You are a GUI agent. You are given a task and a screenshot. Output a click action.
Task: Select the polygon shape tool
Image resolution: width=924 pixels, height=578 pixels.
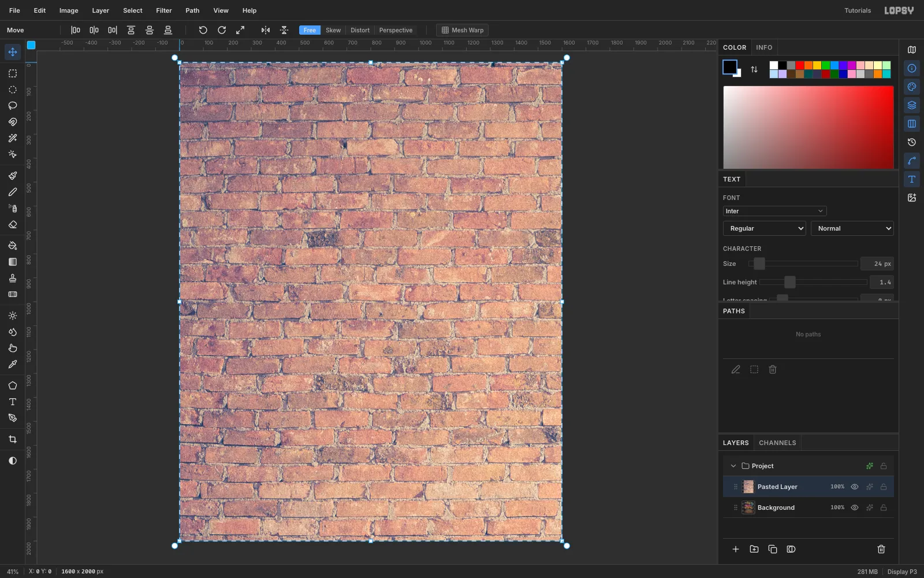(13, 386)
